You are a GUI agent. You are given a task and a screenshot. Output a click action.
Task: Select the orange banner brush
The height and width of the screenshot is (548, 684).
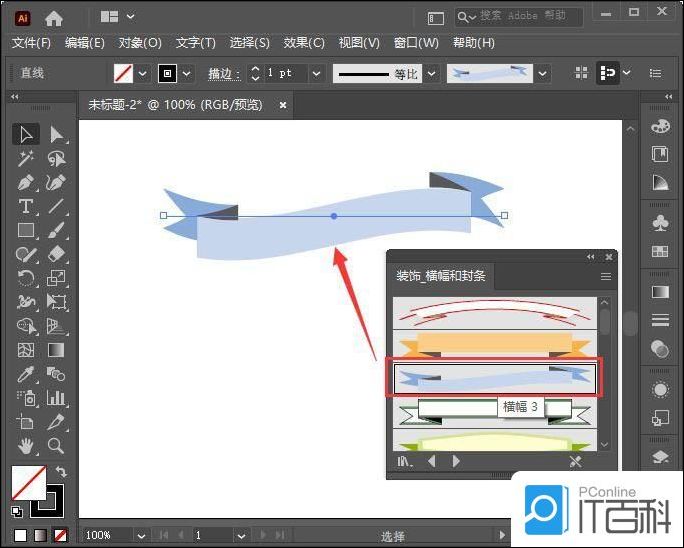point(495,344)
